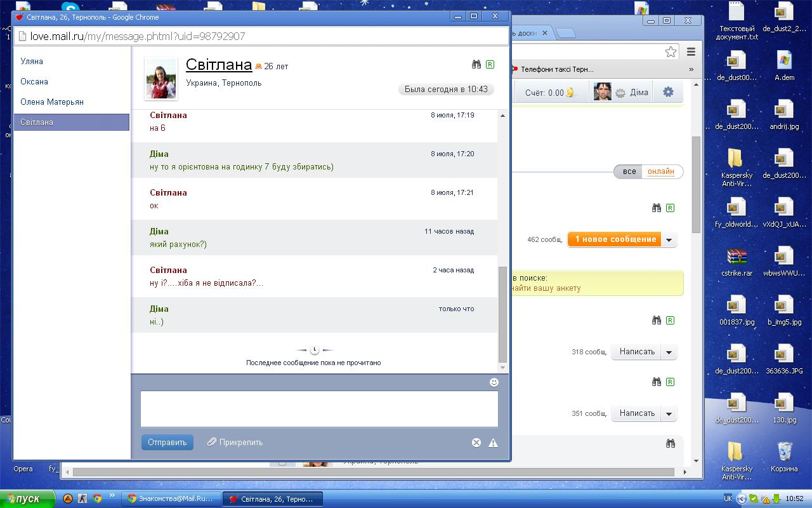Select the Корзина recycle bin on the desktop
Viewport: 812px width, 508px height.
pyautogui.click(x=784, y=457)
